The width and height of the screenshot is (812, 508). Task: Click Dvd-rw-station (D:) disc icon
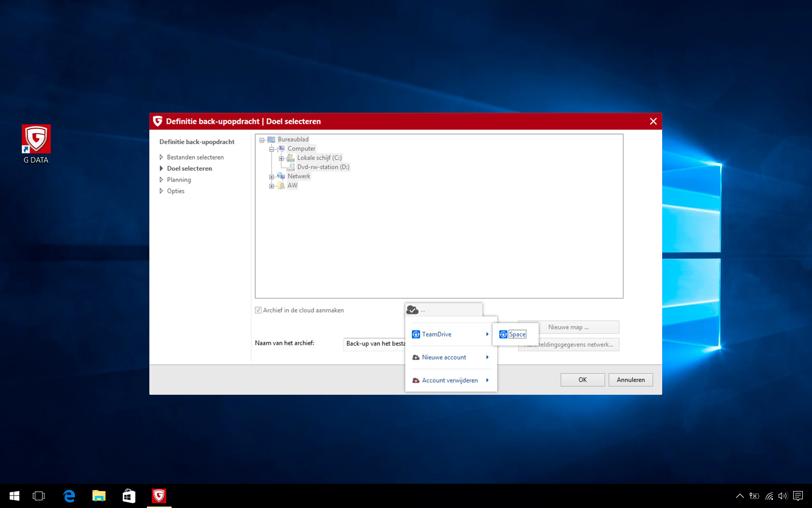click(291, 167)
